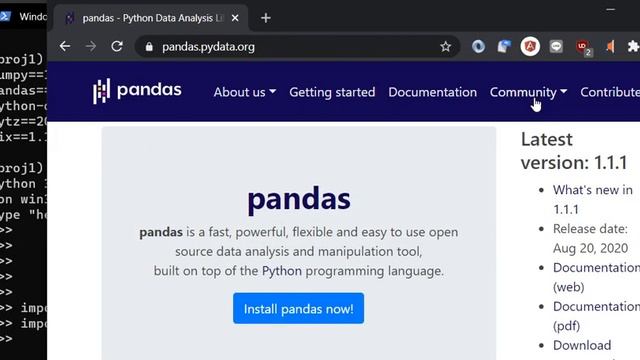This screenshot has height=360, width=640.
Task: Open the blue windows-stack extension icon
Action: (504, 47)
